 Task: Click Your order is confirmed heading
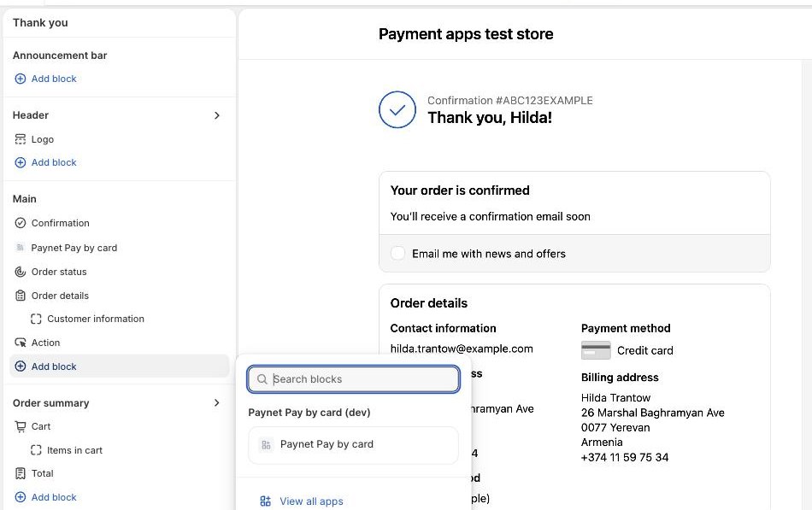(x=460, y=191)
